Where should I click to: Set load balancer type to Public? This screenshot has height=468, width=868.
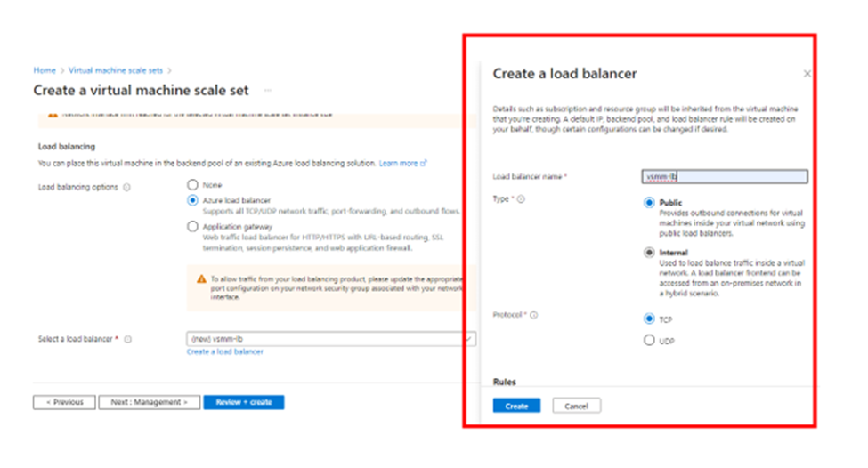649,203
